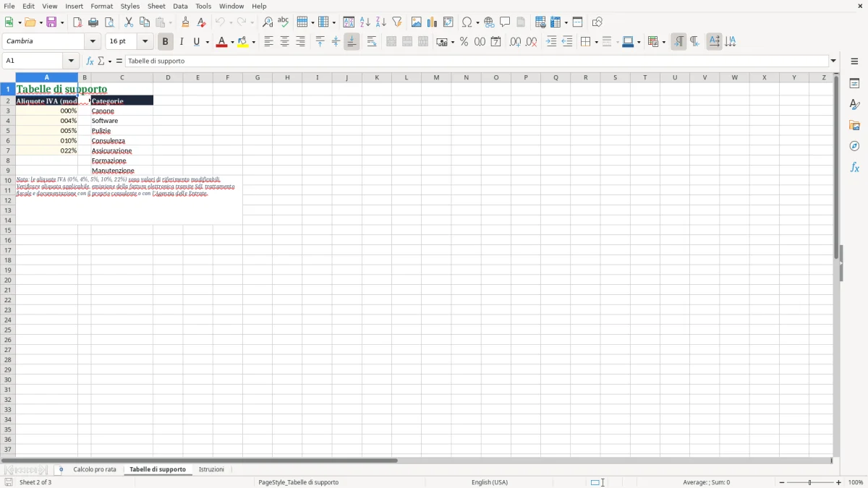
Task: Toggle Align Bottom vertical alignment
Action: coord(352,42)
